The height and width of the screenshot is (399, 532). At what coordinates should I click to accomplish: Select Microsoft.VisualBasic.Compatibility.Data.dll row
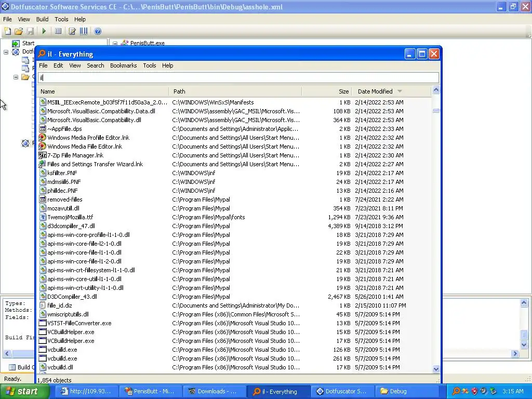click(x=234, y=111)
